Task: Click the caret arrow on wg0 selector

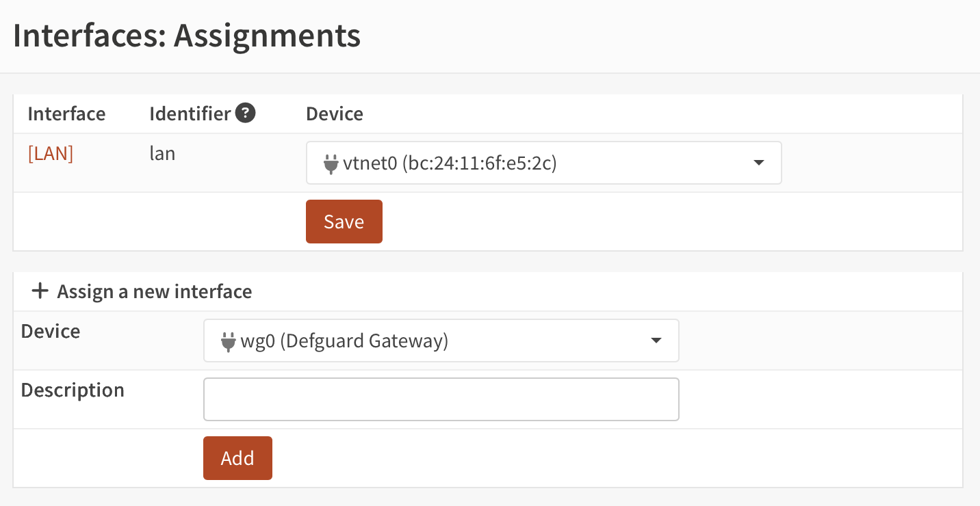Action: (x=656, y=341)
